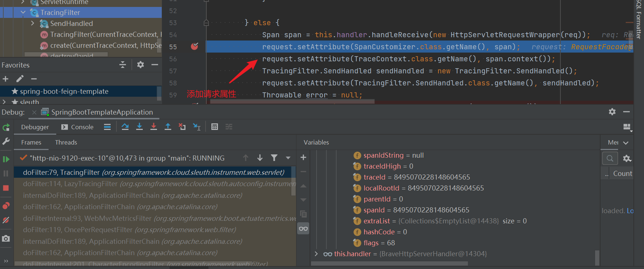Stop the debug session
The image size is (644, 269).
[6, 188]
